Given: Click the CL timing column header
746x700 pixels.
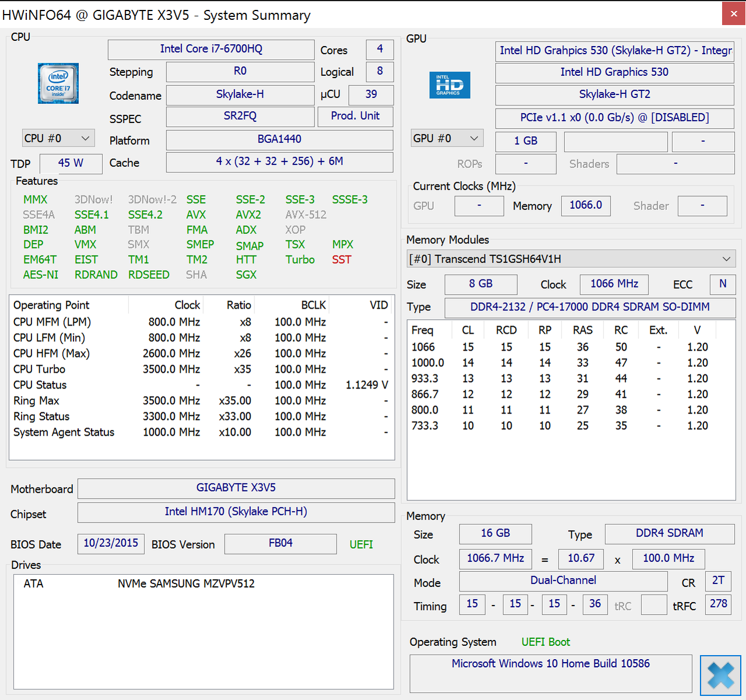Looking at the screenshot, I should click(x=468, y=330).
